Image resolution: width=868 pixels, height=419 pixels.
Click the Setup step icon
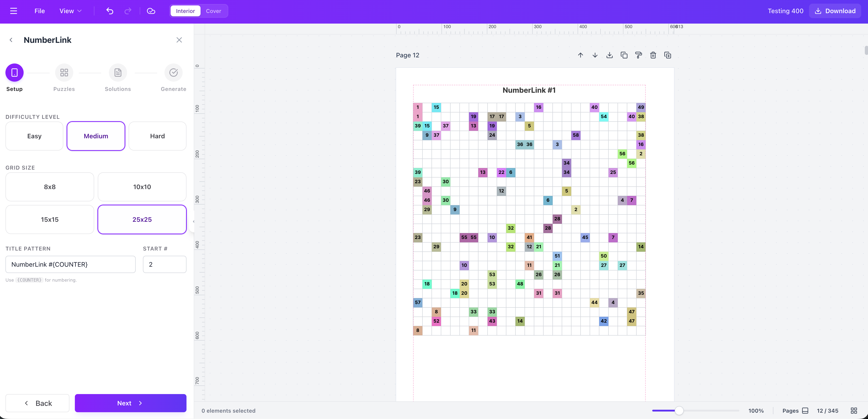coord(14,72)
